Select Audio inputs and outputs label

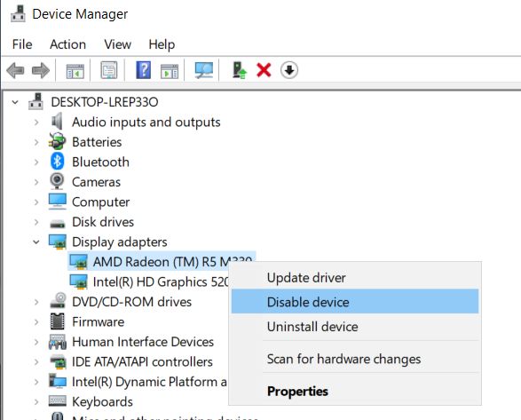(146, 122)
